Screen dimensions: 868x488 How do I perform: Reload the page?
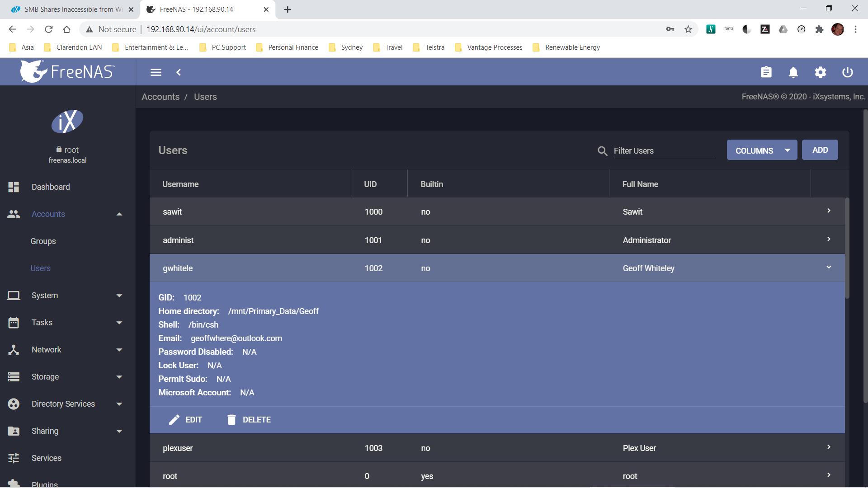(49, 29)
